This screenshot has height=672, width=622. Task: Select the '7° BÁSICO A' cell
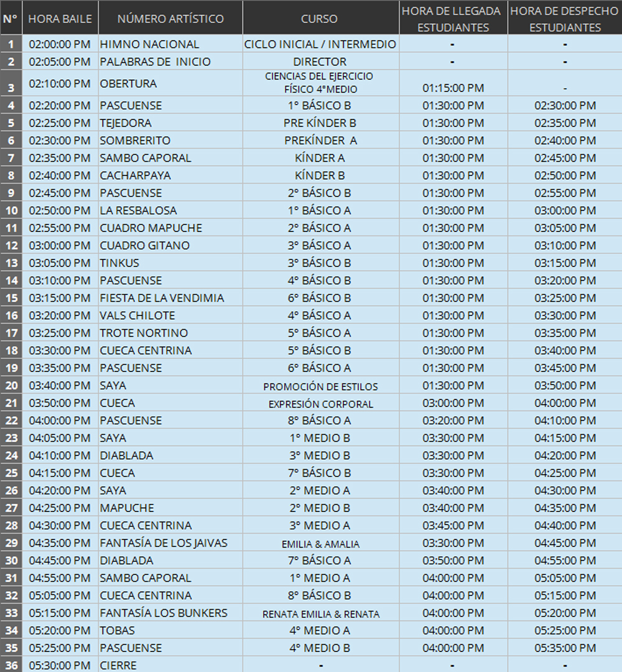(321, 560)
